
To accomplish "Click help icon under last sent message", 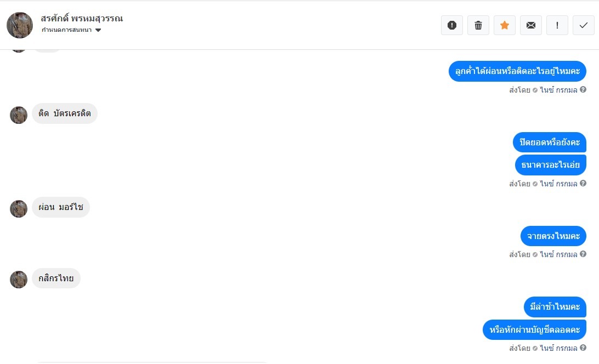I will click(x=583, y=348).
